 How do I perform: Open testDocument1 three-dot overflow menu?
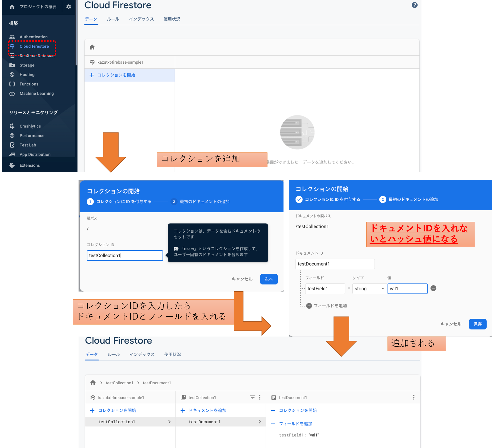[x=414, y=397]
